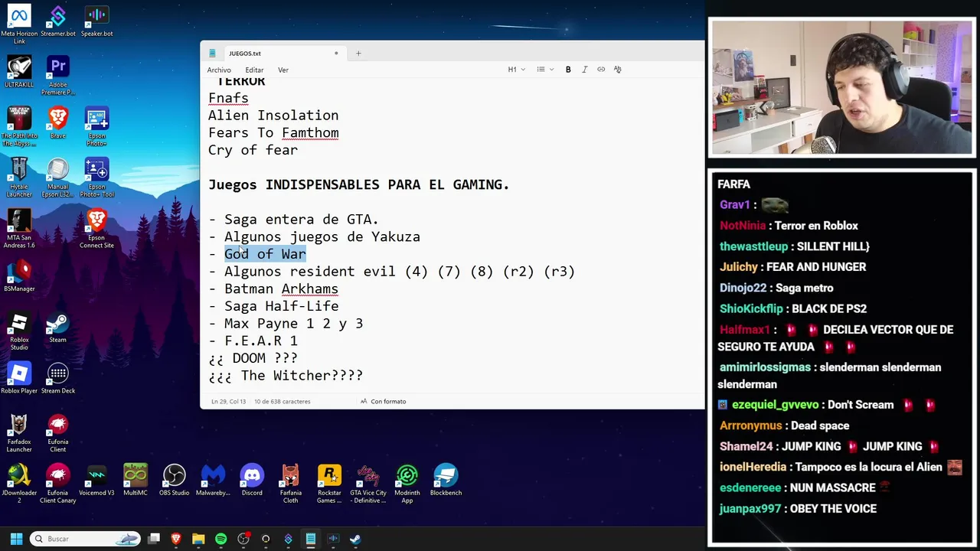Open Streamer.bot desktop icon
980x551 pixels.
tap(57, 22)
